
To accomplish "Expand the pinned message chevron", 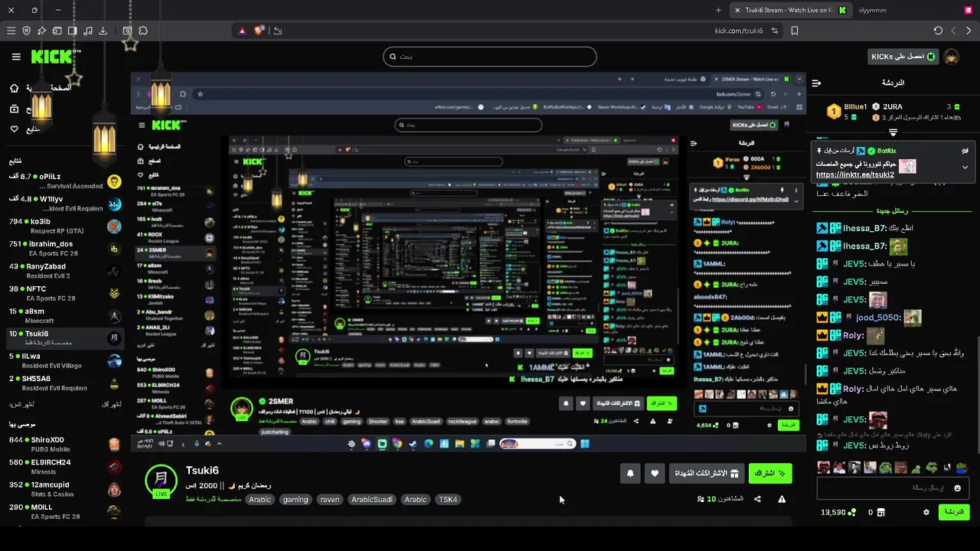I will click(x=965, y=167).
